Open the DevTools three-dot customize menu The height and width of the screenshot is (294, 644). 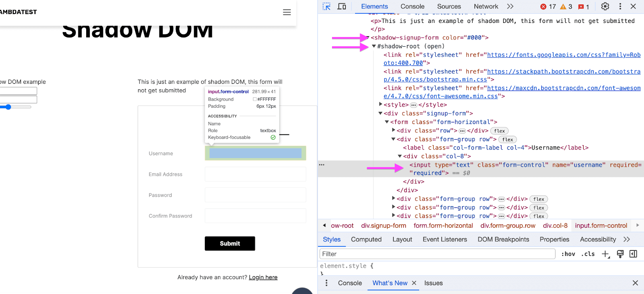620,6
